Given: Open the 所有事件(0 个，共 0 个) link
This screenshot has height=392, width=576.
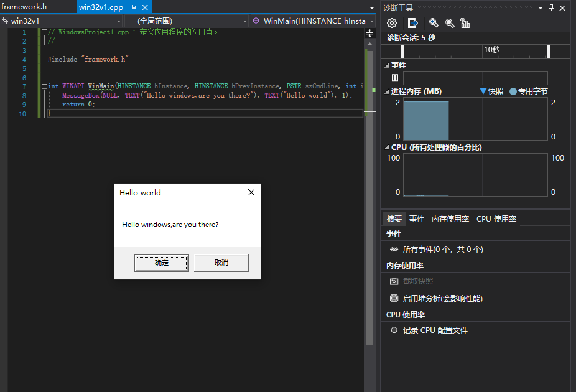Looking at the screenshot, I should click(x=443, y=250).
